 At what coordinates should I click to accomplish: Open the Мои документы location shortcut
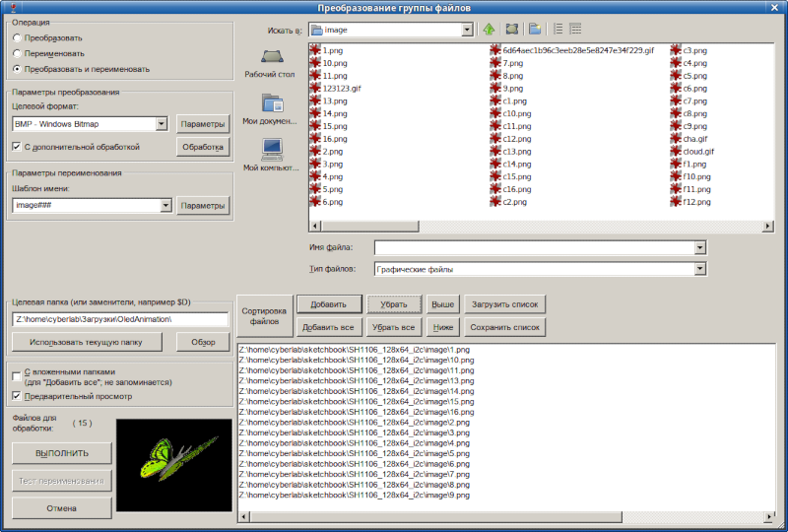[x=270, y=109]
